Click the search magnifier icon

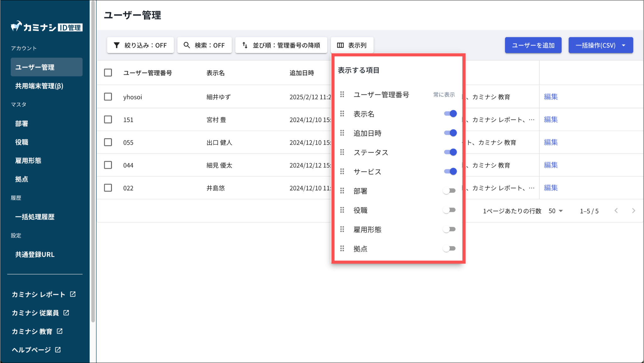coord(187,45)
